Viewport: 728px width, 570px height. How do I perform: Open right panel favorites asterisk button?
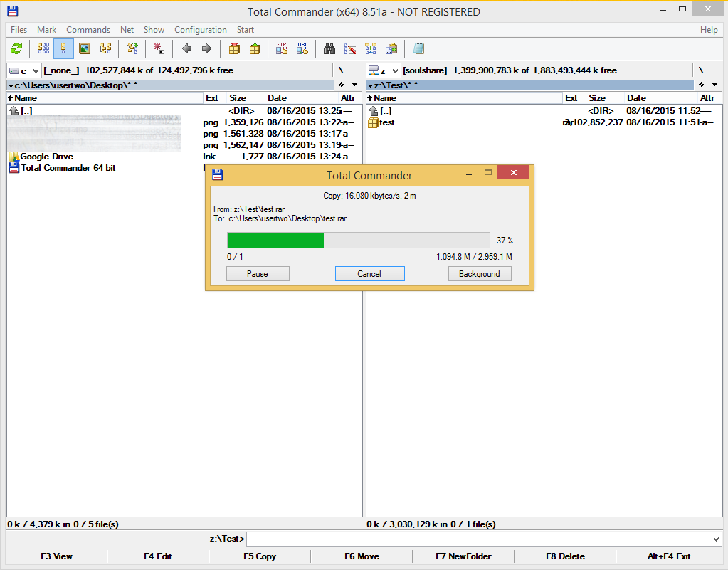[701, 85]
